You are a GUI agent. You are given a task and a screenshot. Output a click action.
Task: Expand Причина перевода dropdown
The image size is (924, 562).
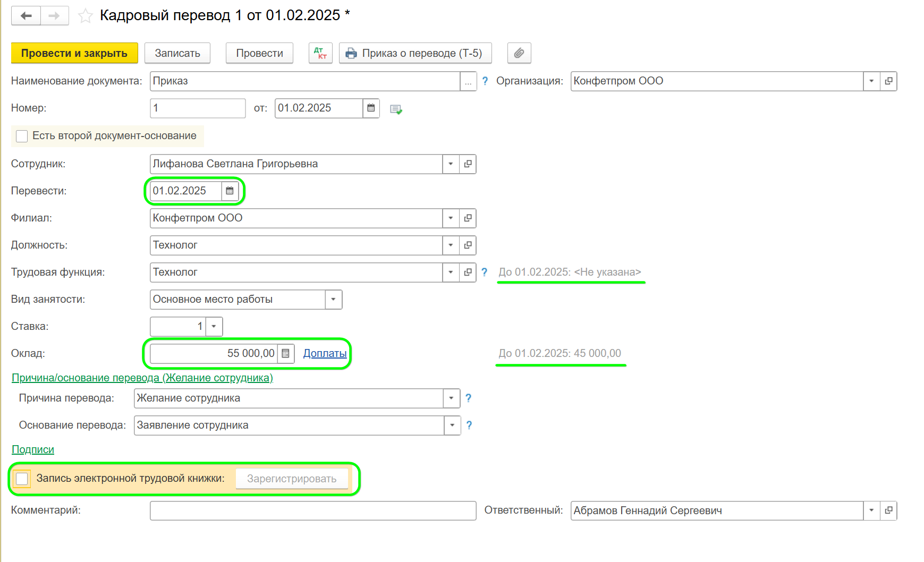pos(452,398)
